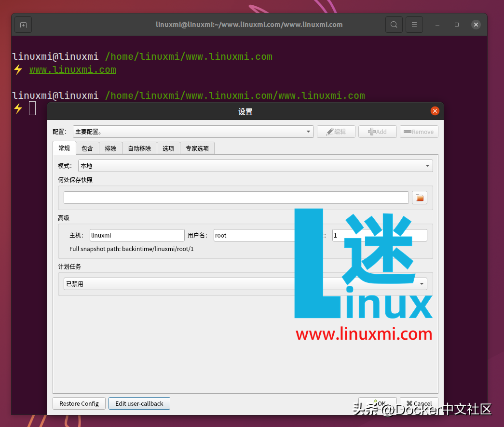Open the 自动移除 tab

[x=139, y=148]
